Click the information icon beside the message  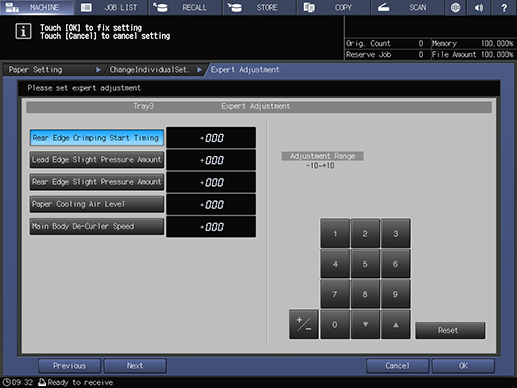[x=23, y=31]
